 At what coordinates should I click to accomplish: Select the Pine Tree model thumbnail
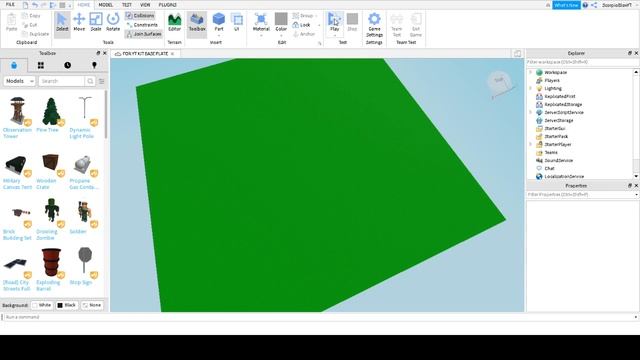[x=51, y=111]
